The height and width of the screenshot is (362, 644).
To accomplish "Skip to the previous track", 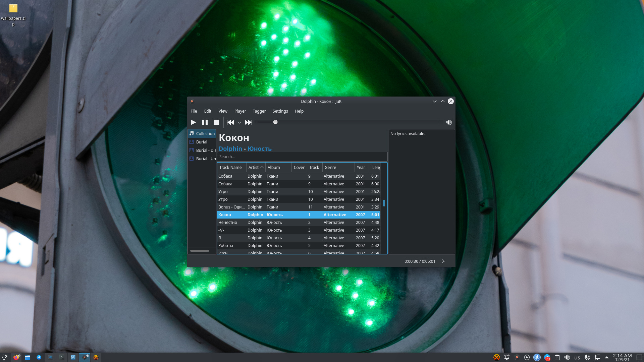I will point(230,122).
